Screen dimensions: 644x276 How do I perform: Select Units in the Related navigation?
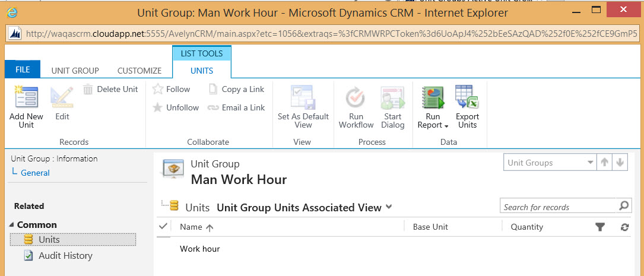click(x=73, y=239)
